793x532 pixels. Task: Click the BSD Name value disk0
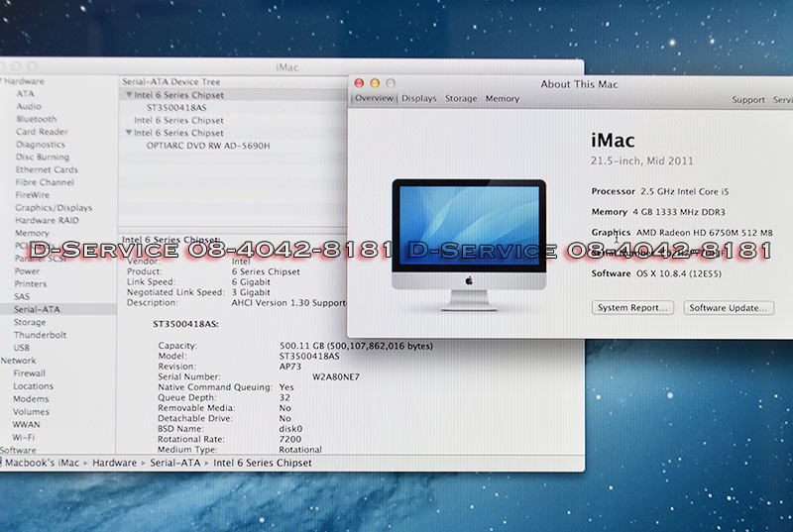(290, 429)
